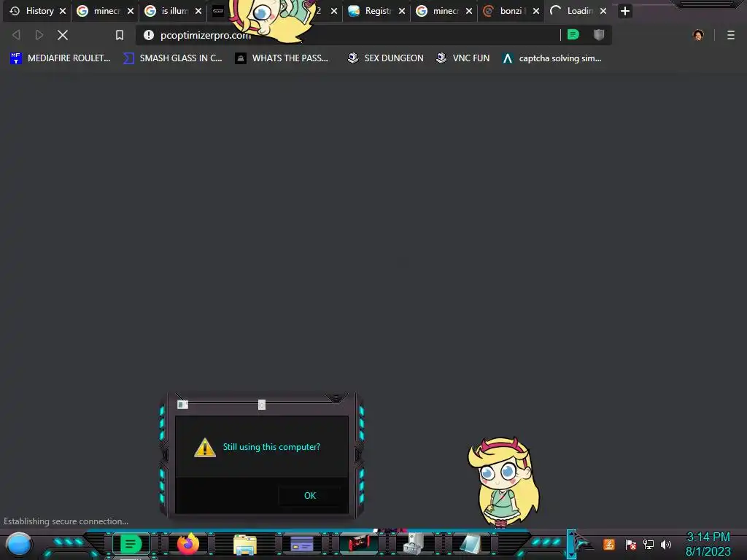Bookmark this page using the bookmark icon

tap(120, 35)
